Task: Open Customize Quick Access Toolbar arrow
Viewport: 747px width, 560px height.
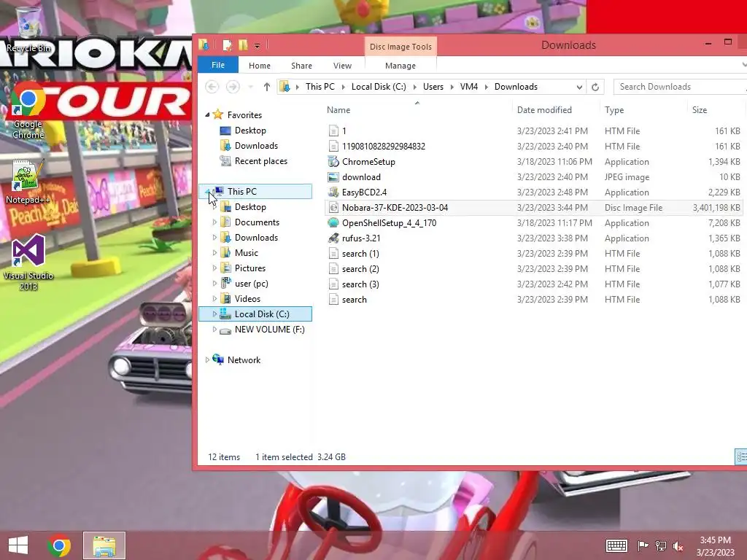Action: [258, 46]
